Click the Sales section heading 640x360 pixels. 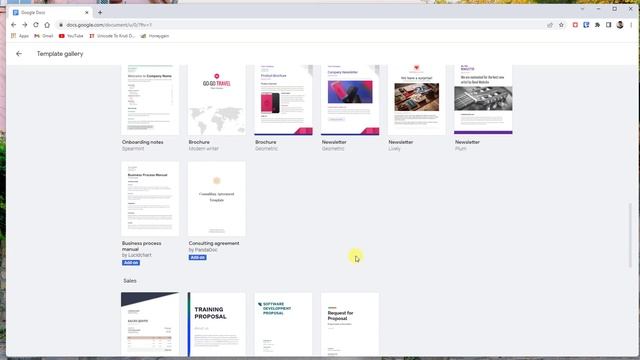(x=130, y=281)
